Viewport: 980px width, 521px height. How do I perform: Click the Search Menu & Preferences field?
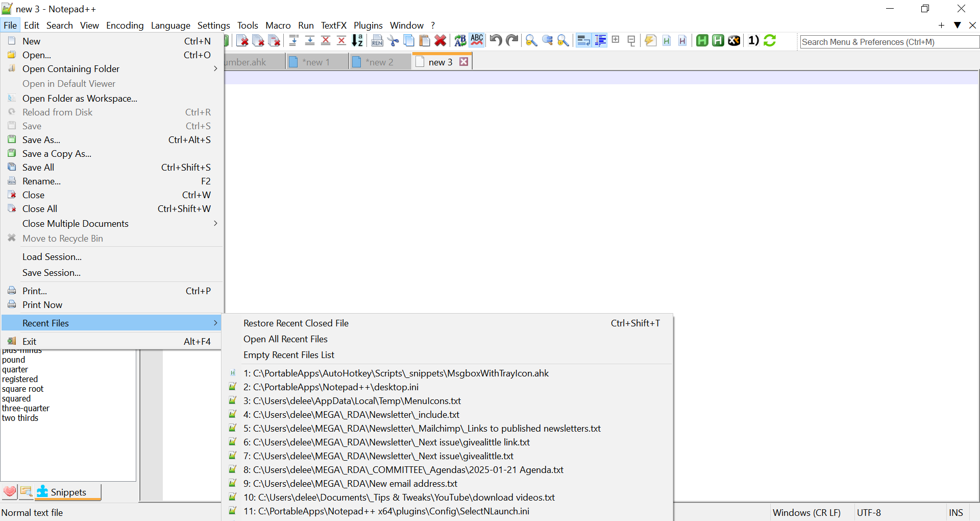tap(889, 42)
